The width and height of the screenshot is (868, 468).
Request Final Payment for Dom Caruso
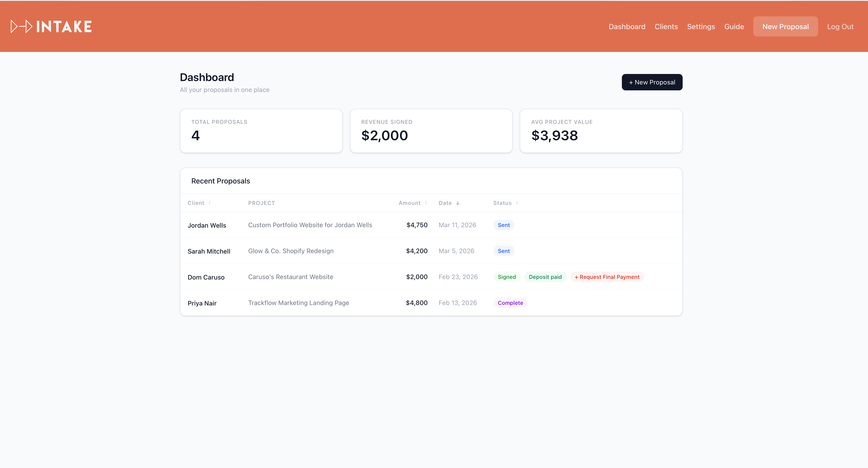click(607, 277)
